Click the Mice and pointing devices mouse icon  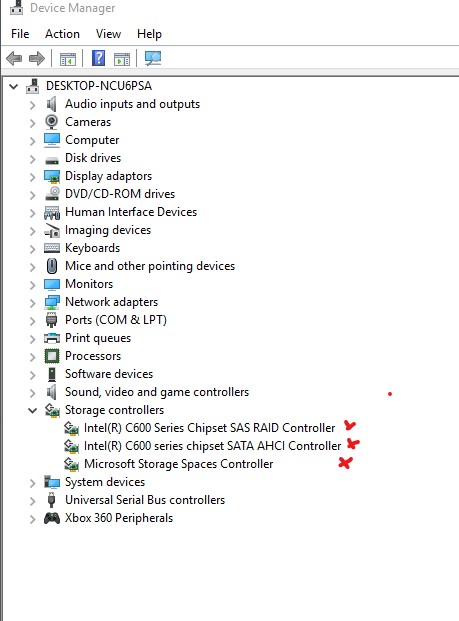[x=52, y=266]
